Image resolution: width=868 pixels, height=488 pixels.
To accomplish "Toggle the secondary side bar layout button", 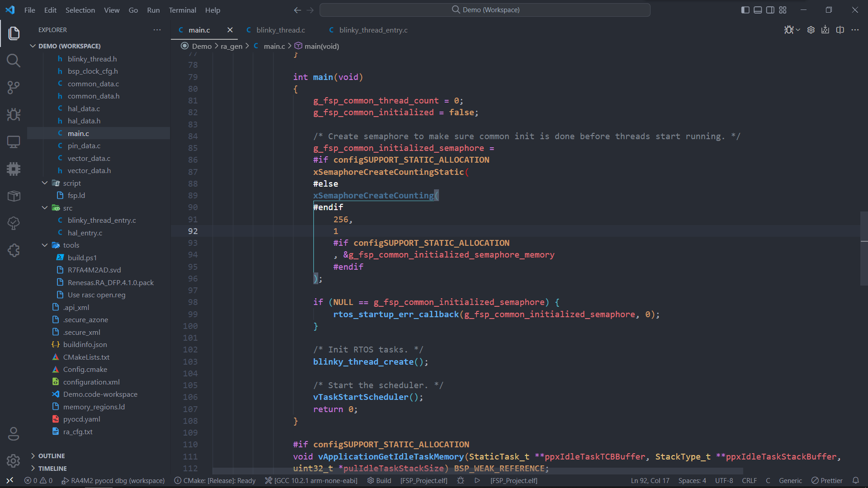I will pyautogui.click(x=770, y=10).
